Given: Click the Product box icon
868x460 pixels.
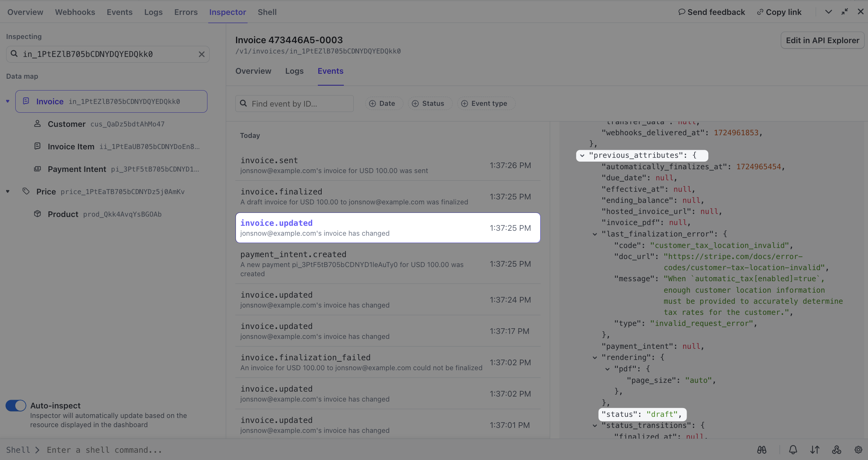Looking at the screenshot, I should point(37,214).
